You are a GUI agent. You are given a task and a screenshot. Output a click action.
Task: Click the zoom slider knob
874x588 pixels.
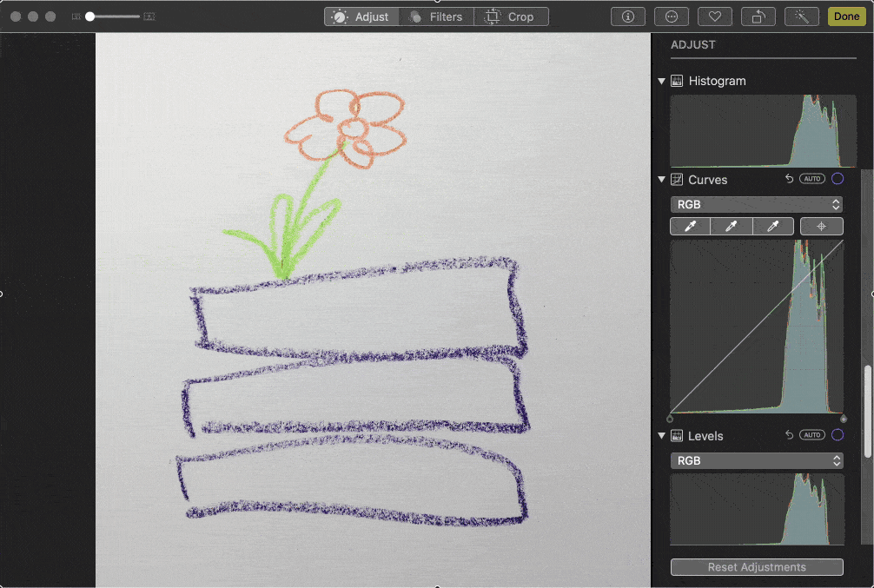89,17
